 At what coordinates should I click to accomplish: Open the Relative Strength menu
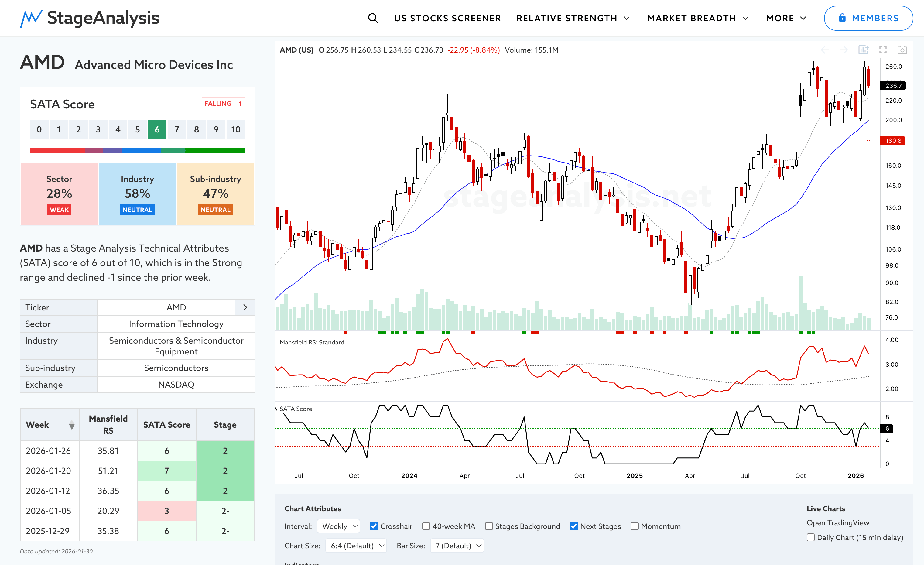(x=573, y=18)
